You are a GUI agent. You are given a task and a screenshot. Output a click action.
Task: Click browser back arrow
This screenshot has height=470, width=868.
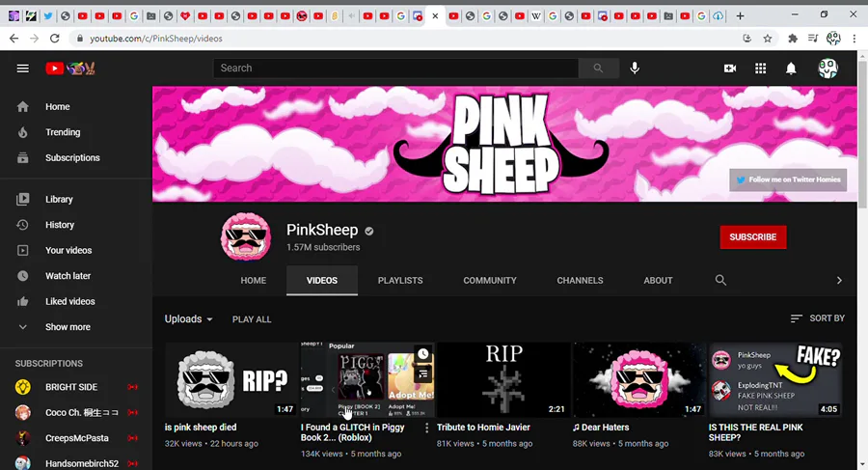pos(14,39)
